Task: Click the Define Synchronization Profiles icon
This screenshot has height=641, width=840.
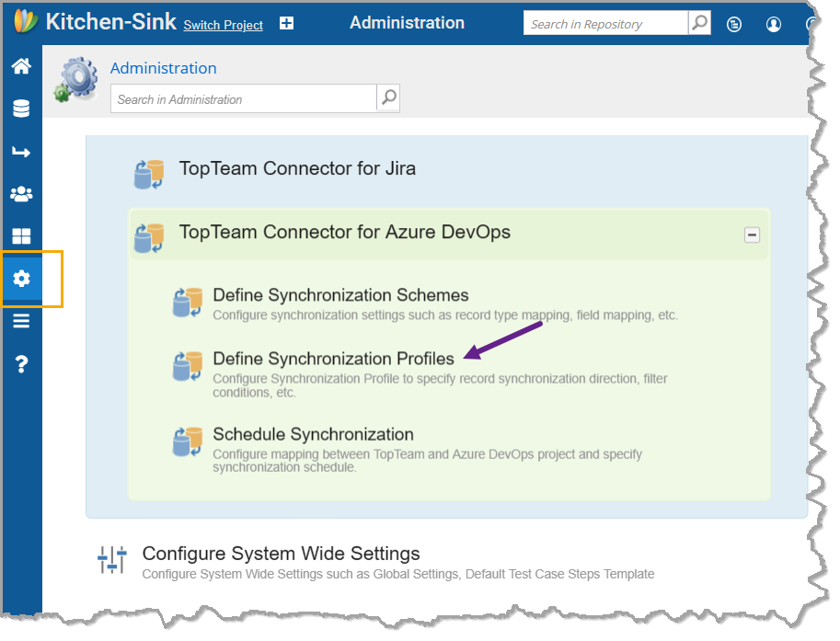Action: click(x=188, y=366)
